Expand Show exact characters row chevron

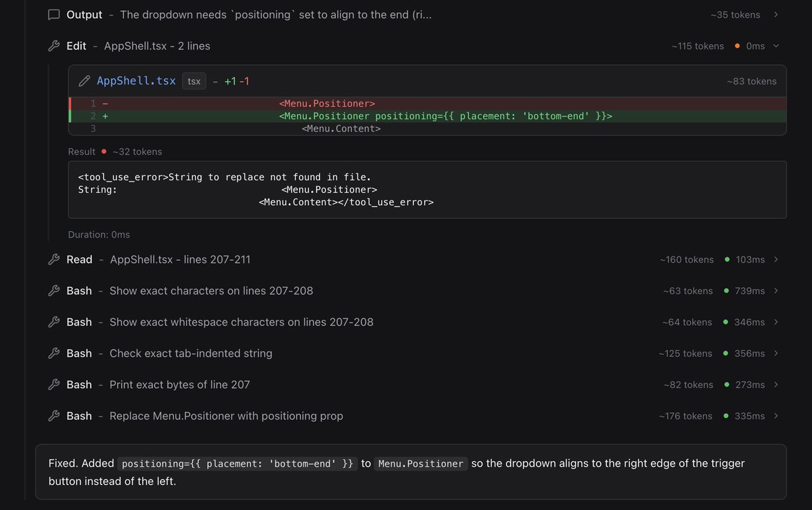tap(775, 291)
